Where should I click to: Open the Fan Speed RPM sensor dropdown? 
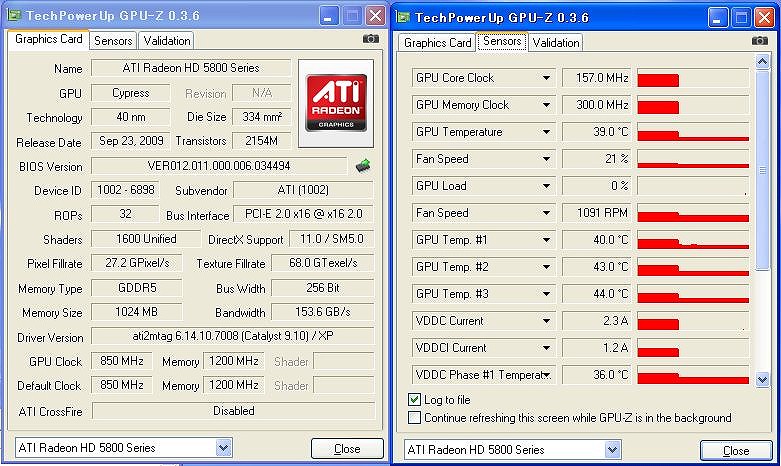[x=546, y=213]
